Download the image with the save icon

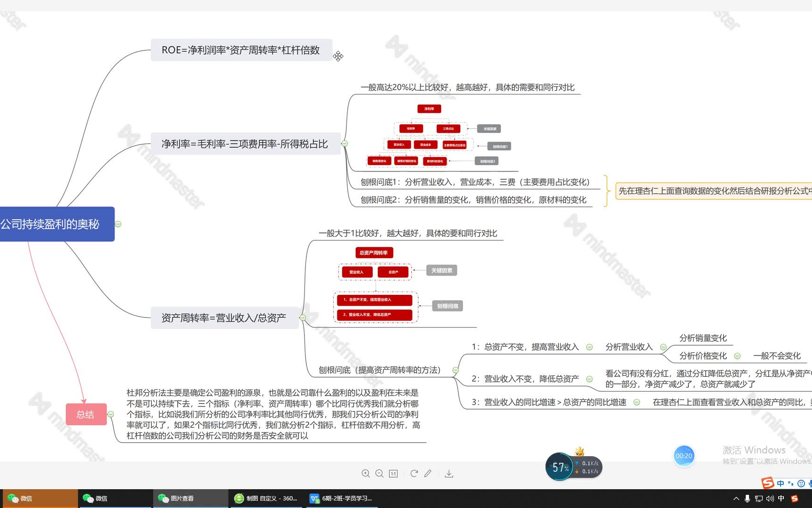pyautogui.click(x=449, y=474)
